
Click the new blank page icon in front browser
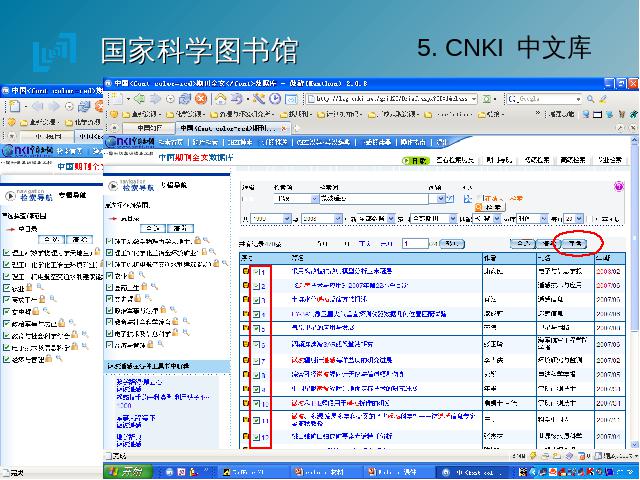pos(118,98)
